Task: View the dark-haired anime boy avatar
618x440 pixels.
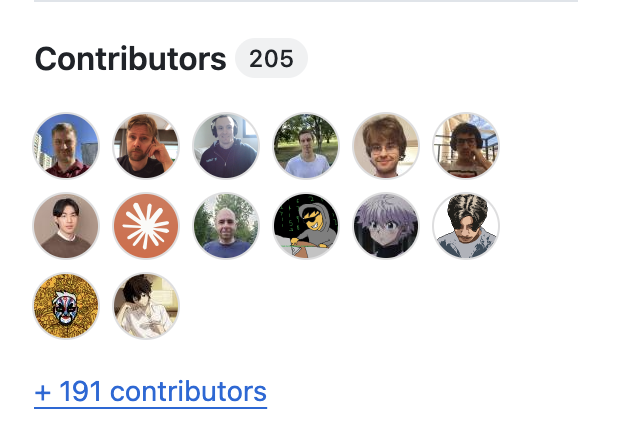Action: (146, 306)
